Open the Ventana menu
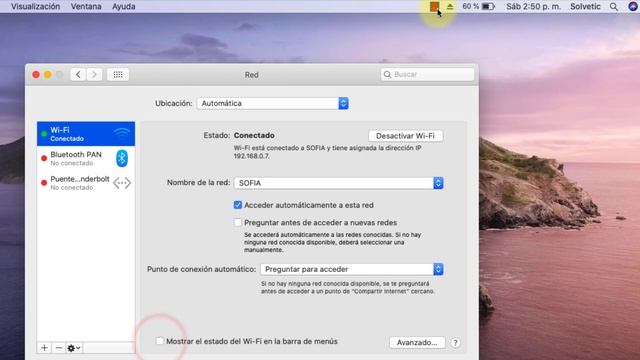640x360 pixels. click(x=86, y=7)
